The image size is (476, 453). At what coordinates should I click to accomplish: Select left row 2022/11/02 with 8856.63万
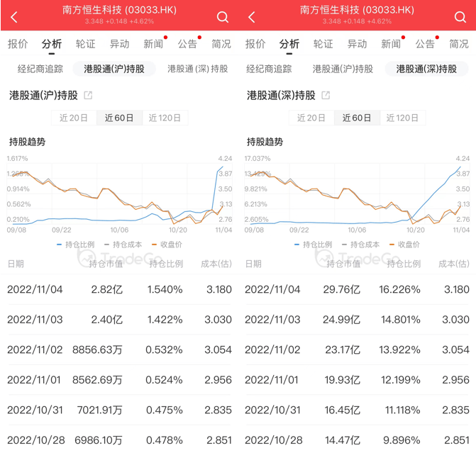click(x=119, y=349)
